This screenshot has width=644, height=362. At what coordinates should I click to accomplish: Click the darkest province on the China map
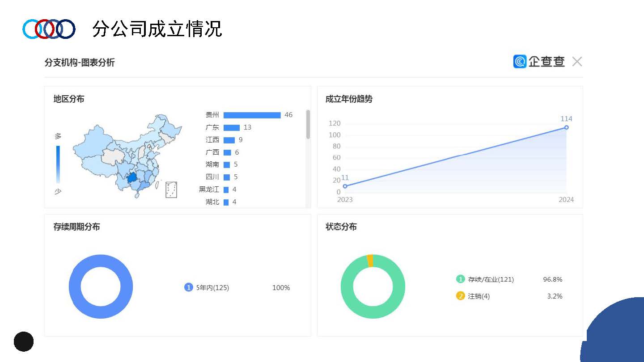tap(131, 178)
